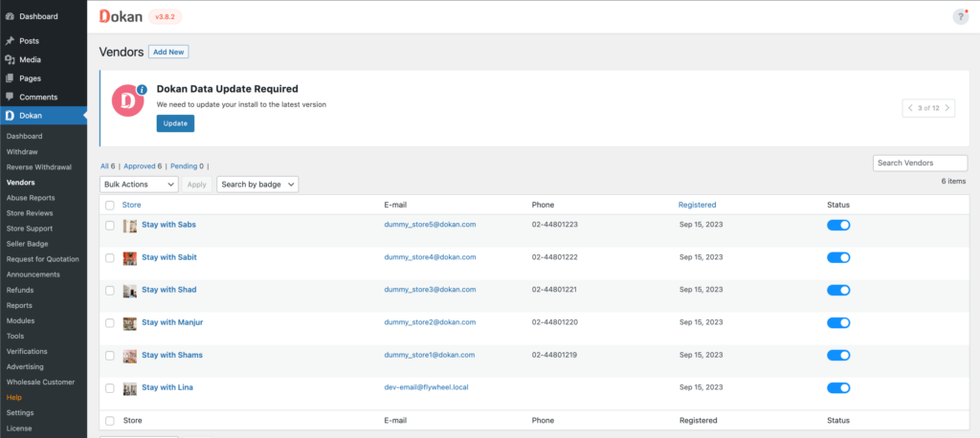Click the Apply bulk action button
Image resolution: width=980 pixels, height=438 pixels.
point(197,185)
